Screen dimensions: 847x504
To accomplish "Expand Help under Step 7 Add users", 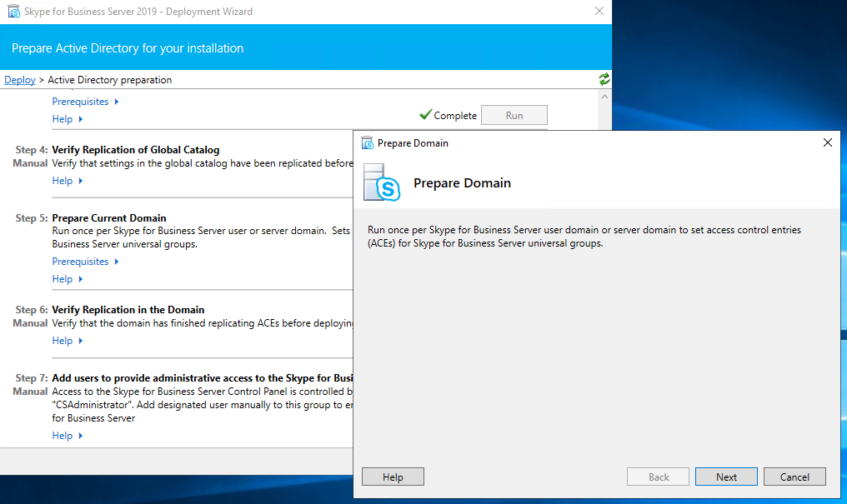I will (x=67, y=436).
